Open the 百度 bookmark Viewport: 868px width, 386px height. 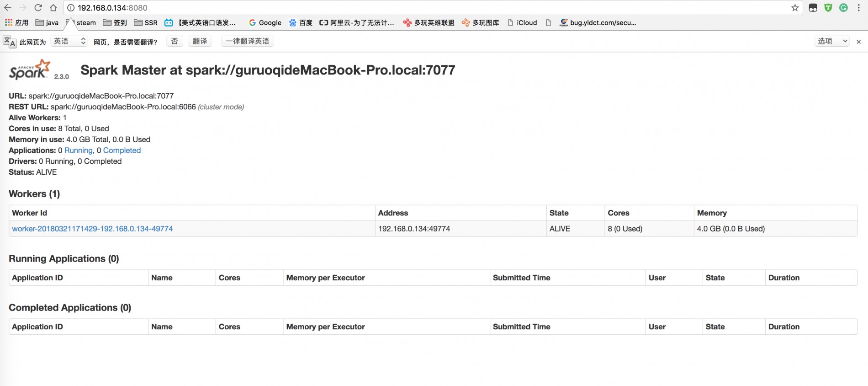(x=301, y=22)
